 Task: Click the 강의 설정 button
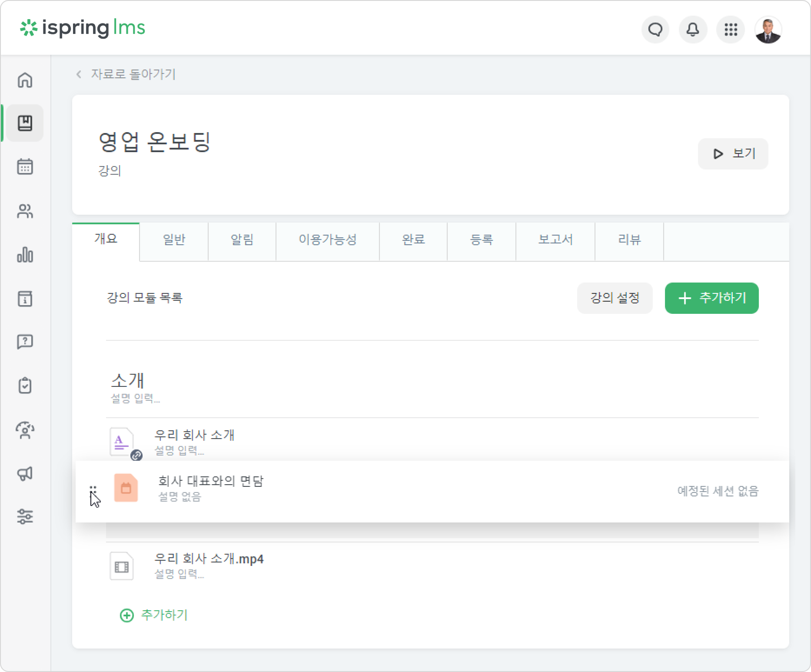(615, 298)
